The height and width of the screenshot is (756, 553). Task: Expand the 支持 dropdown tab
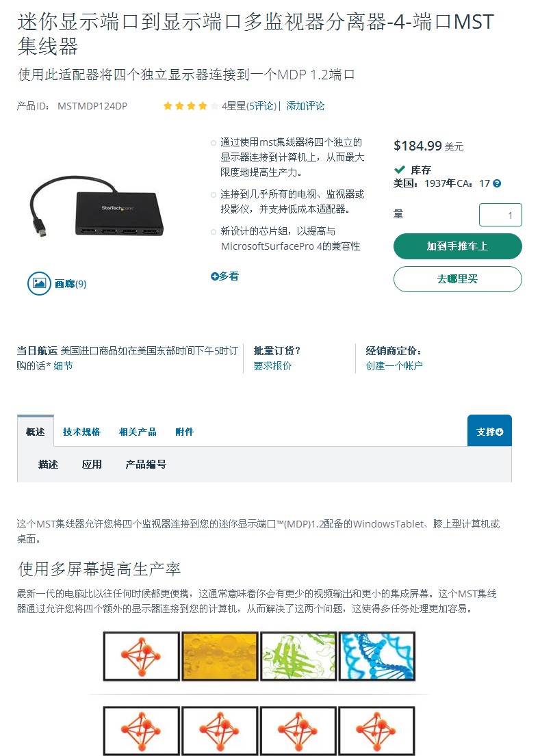click(x=489, y=430)
